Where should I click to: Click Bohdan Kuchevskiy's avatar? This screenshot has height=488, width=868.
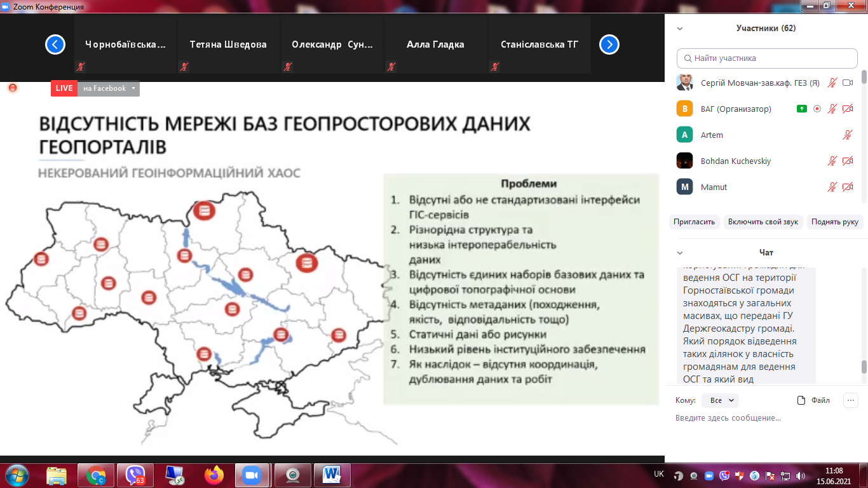click(x=684, y=161)
